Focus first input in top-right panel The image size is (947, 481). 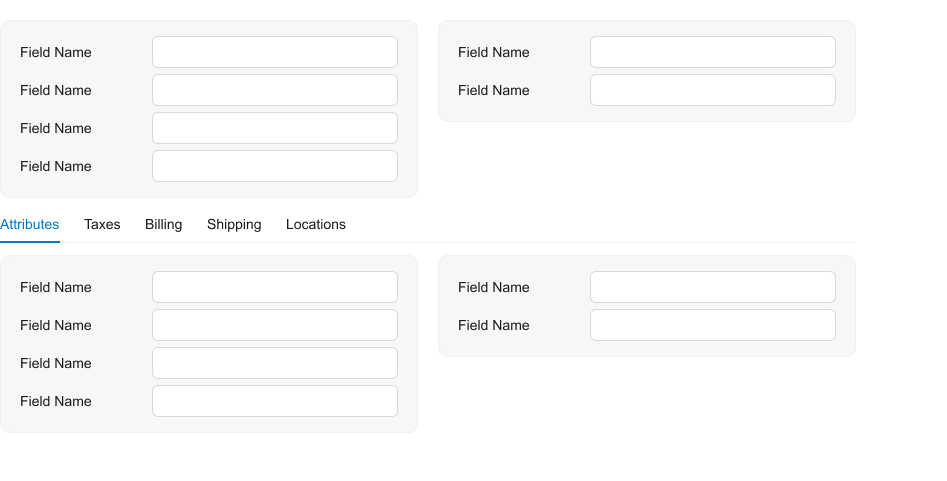[713, 52]
